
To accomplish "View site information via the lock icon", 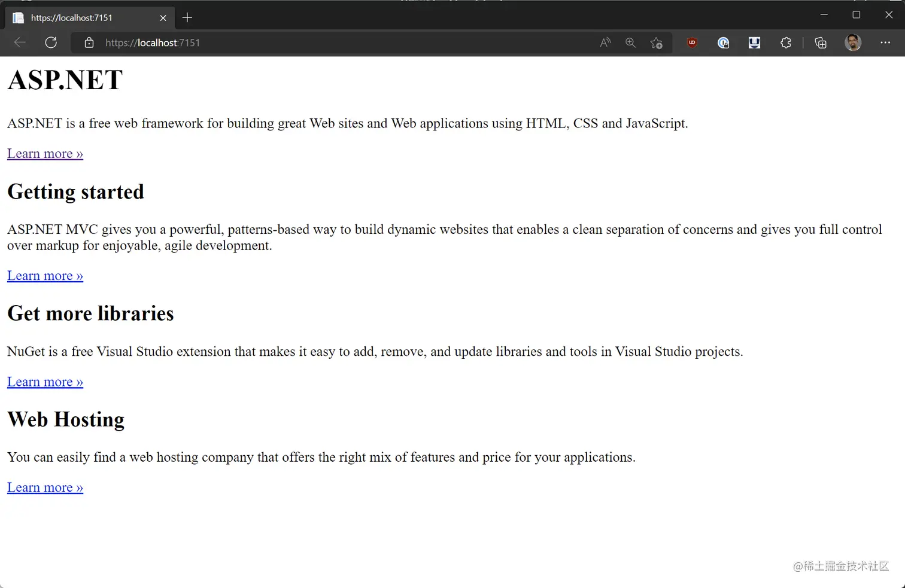I will [89, 42].
